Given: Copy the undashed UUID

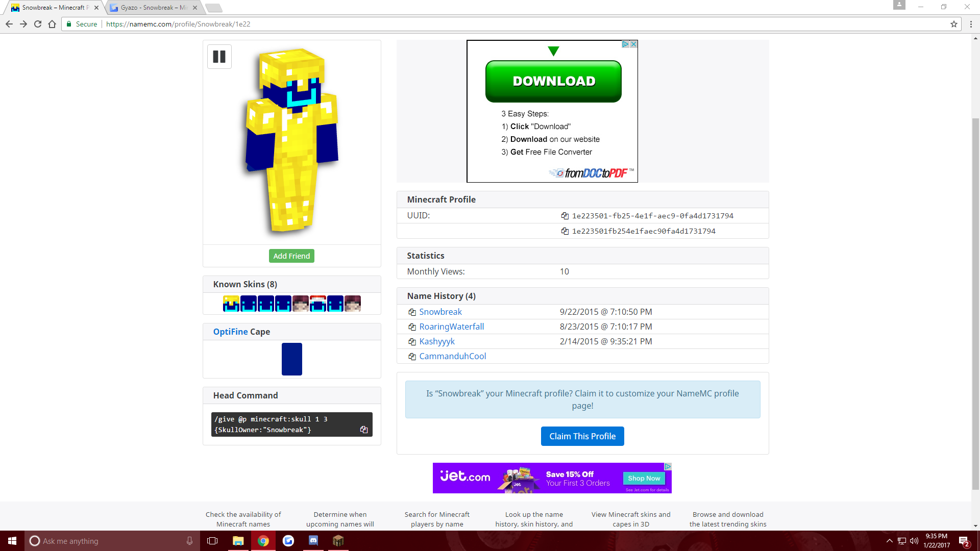Looking at the screenshot, I should tap(565, 231).
